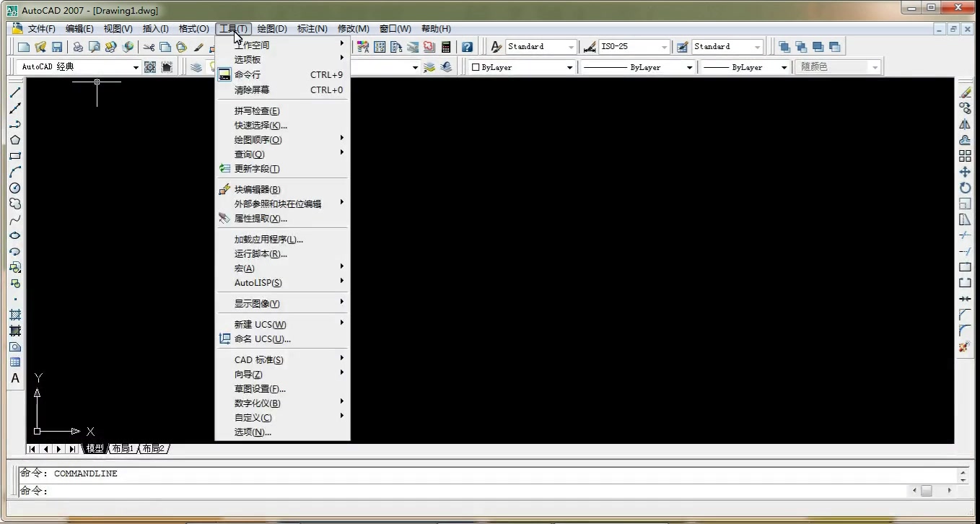Select the Line draw tool
The height and width of the screenshot is (524, 980).
coord(15,92)
